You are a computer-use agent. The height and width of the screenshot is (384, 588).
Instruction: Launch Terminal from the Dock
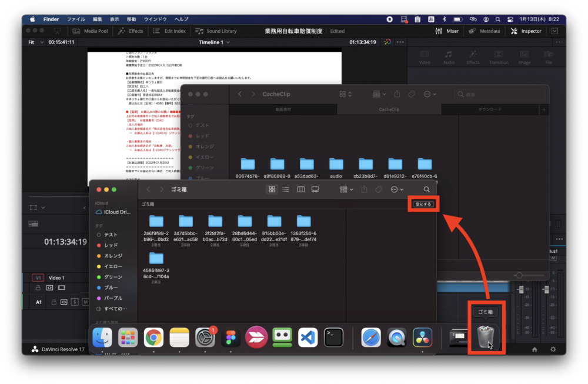[x=334, y=337]
